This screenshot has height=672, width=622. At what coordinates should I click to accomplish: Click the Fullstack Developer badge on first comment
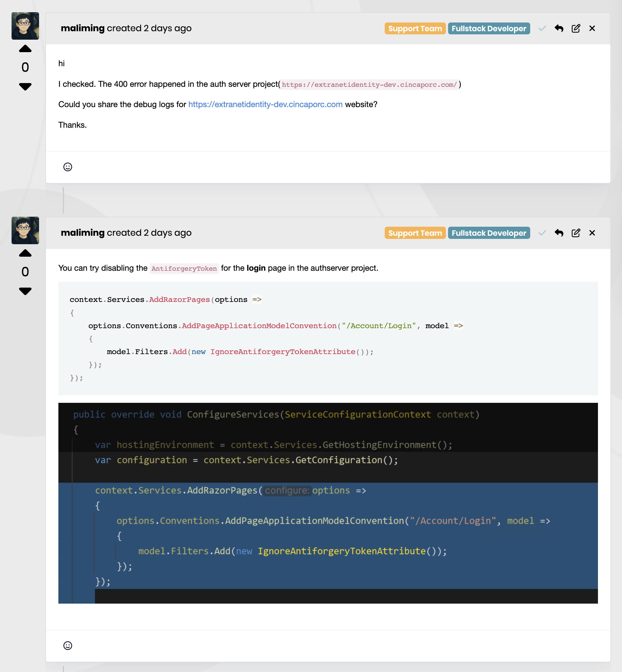point(489,28)
